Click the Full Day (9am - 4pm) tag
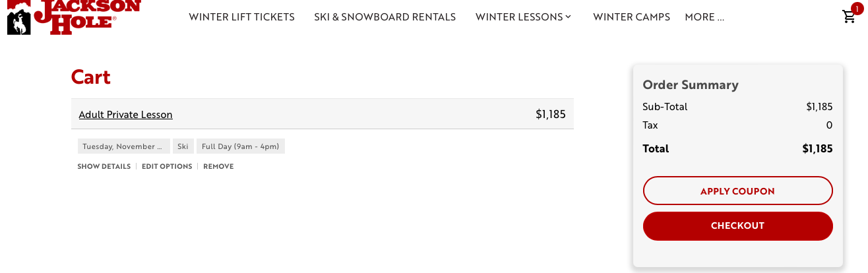The image size is (868, 273). coord(240,146)
